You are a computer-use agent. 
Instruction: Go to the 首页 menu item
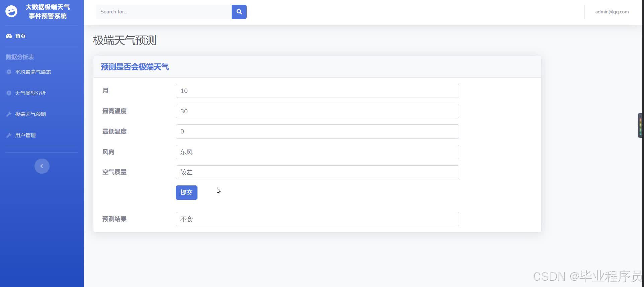coord(20,36)
